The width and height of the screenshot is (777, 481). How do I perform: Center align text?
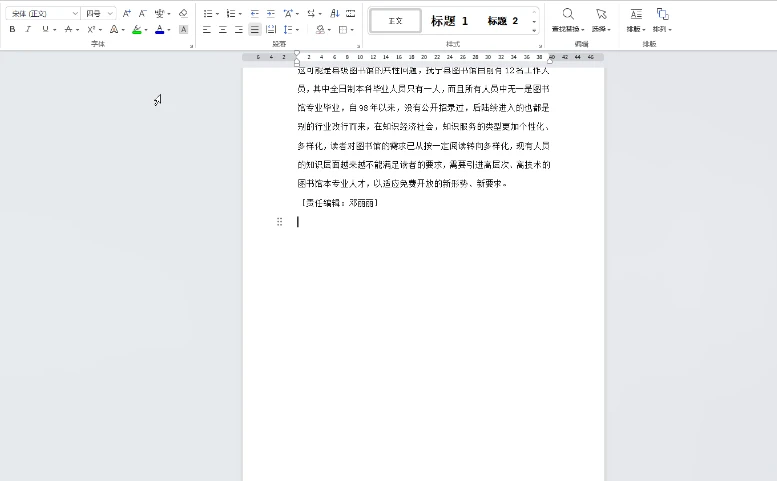point(223,30)
